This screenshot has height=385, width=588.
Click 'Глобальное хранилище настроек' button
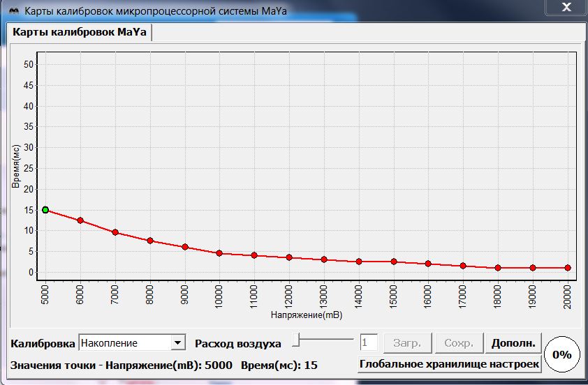click(x=449, y=364)
